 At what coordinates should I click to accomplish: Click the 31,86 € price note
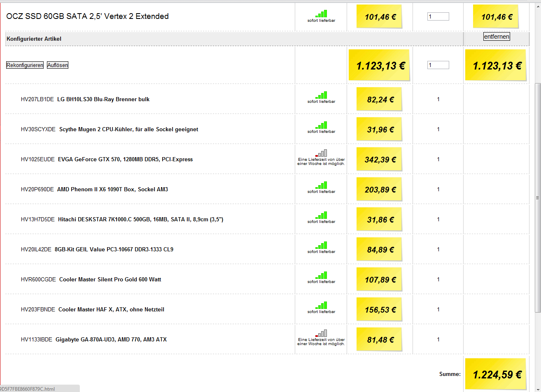click(x=379, y=220)
